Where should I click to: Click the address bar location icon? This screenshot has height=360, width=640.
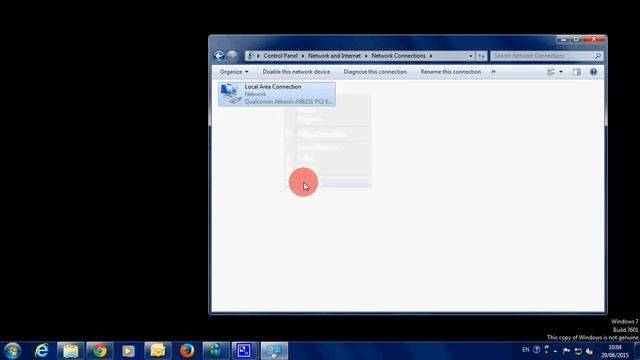pos(250,56)
